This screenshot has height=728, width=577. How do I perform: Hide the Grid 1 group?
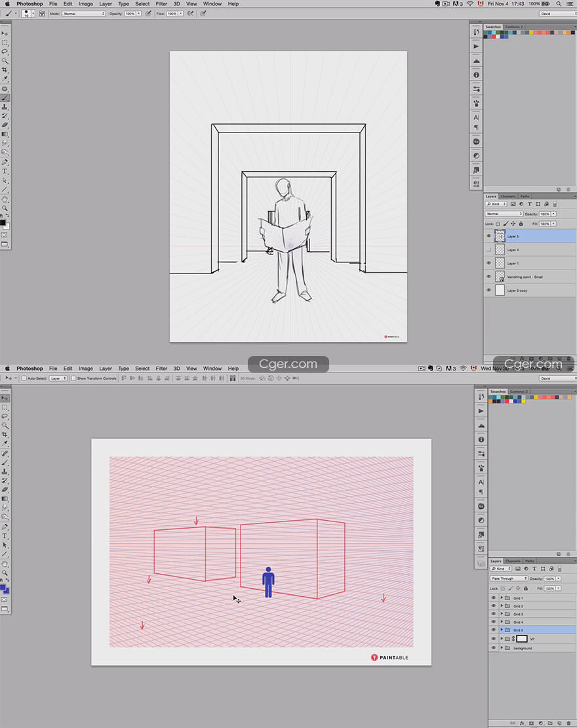click(x=494, y=598)
